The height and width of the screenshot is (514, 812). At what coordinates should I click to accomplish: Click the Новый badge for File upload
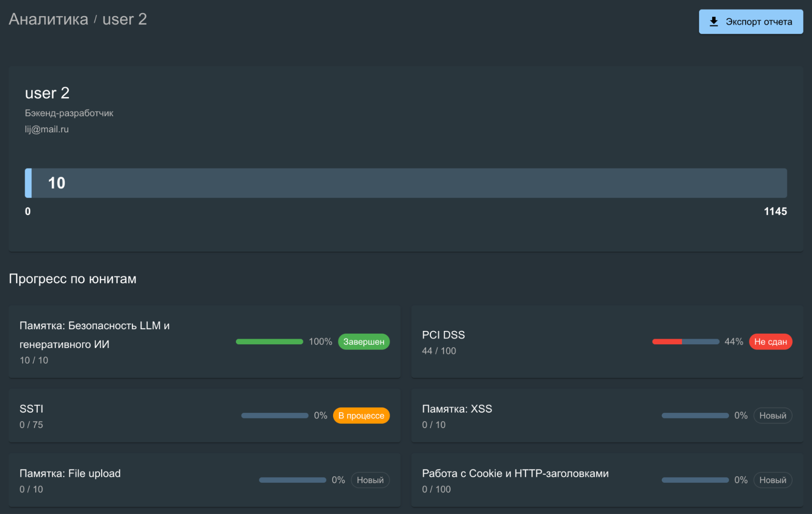370,480
